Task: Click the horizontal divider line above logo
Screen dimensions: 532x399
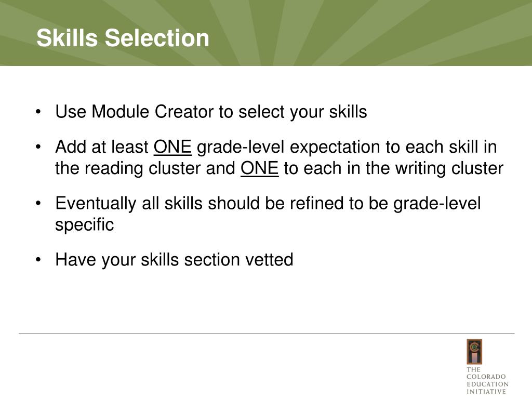Action: tap(267, 334)
